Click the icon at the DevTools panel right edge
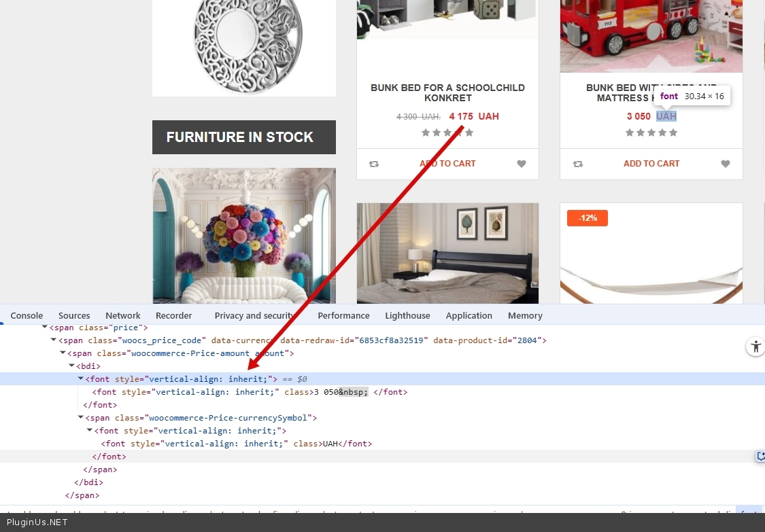The width and height of the screenshot is (765, 532). tap(760, 457)
